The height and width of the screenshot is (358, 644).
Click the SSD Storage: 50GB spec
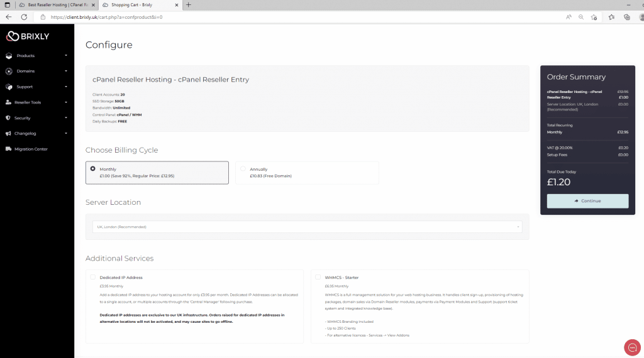coord(108,101)
